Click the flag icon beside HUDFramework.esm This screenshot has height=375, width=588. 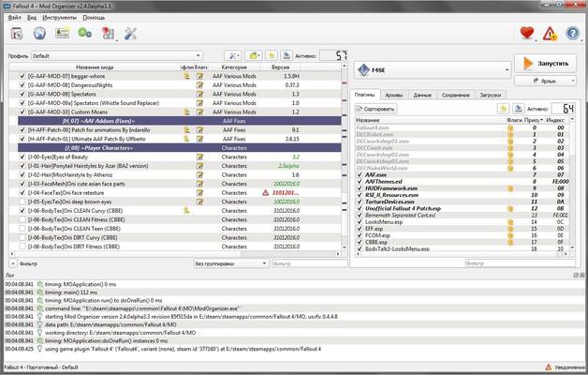510,188
